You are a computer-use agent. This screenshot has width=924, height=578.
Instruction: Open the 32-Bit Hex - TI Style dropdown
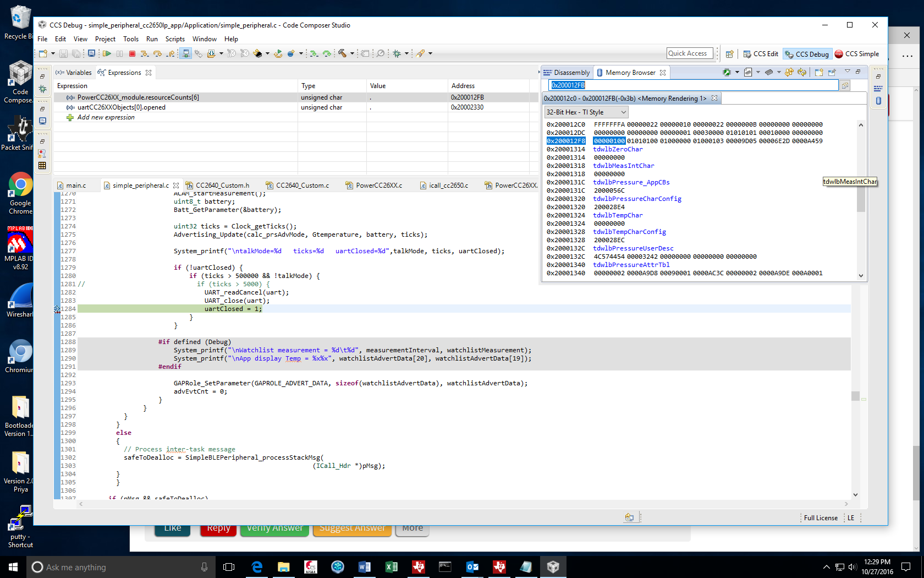tap(586, 112)
